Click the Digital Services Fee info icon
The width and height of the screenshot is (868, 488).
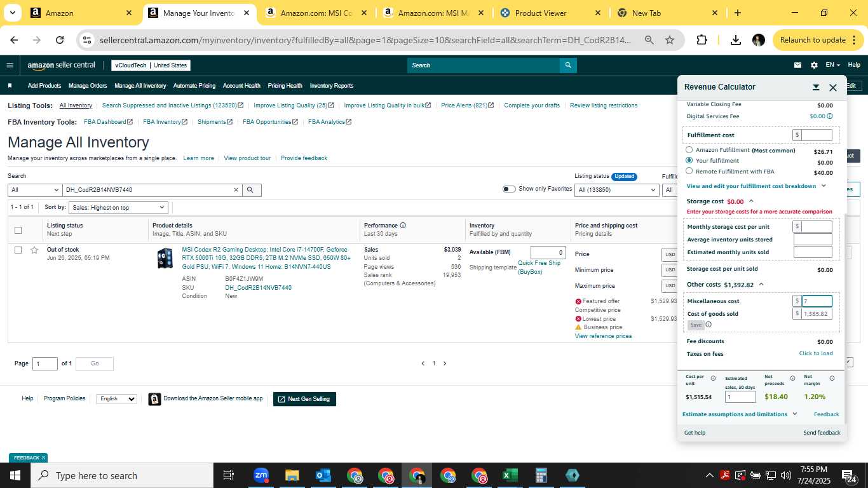(x=830, y=116)
